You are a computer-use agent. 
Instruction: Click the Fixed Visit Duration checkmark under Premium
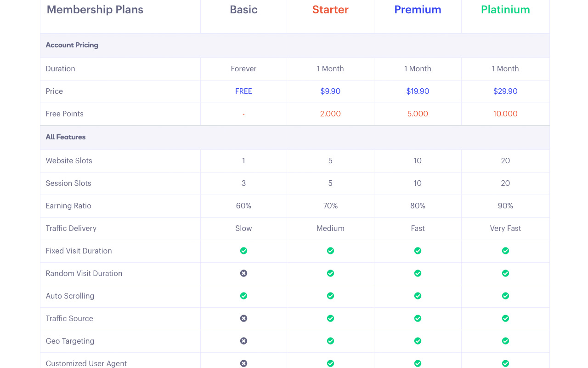tap(418, 251)
